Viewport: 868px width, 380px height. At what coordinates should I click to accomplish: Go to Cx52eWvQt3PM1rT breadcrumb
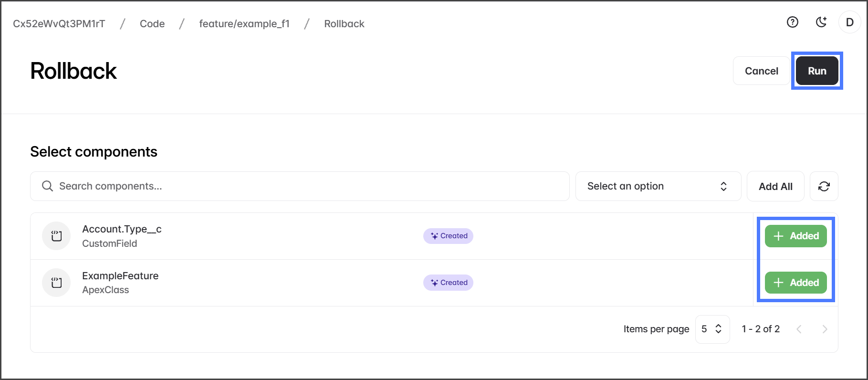(59, 24)
